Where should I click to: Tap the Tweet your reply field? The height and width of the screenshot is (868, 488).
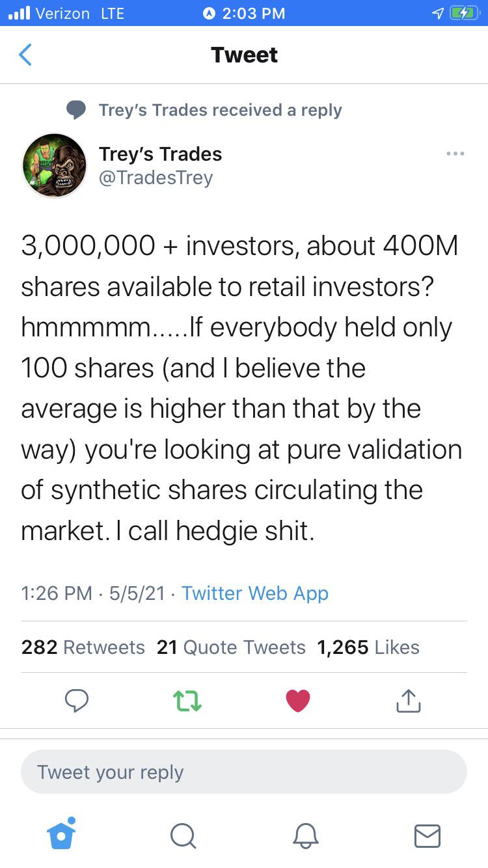point(244,772)
